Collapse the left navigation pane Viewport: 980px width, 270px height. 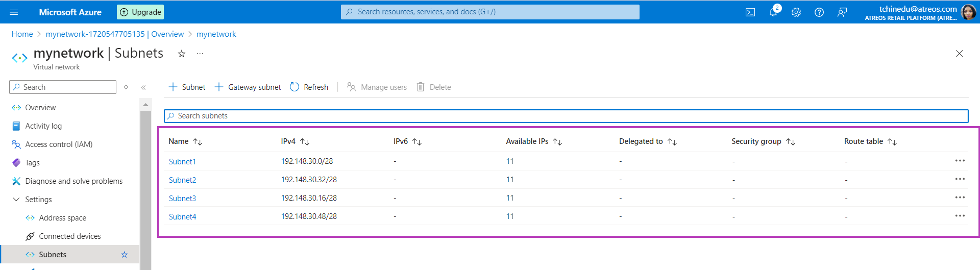pos(143,87)
